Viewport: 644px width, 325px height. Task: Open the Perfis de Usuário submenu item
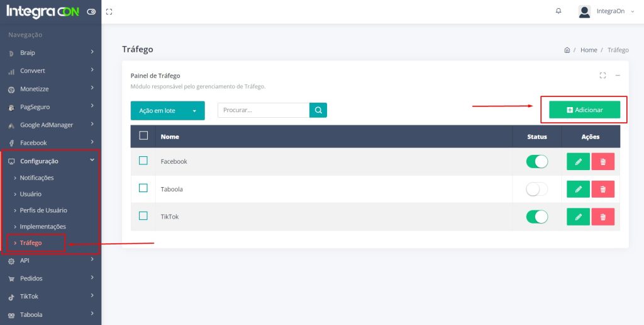(43, 210)
